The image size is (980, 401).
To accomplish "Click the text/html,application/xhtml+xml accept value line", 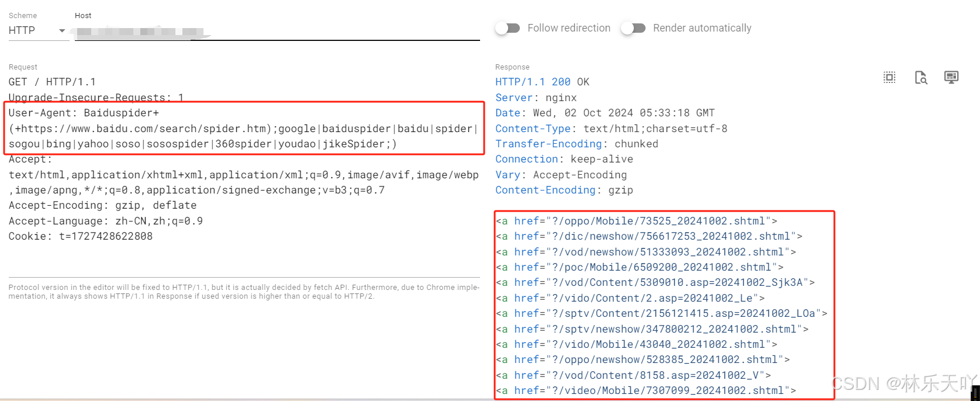I will coord(244,175).
